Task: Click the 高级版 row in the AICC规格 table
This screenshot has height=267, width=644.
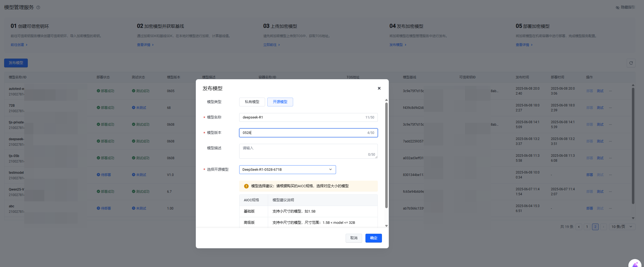Action: (308, 223)
